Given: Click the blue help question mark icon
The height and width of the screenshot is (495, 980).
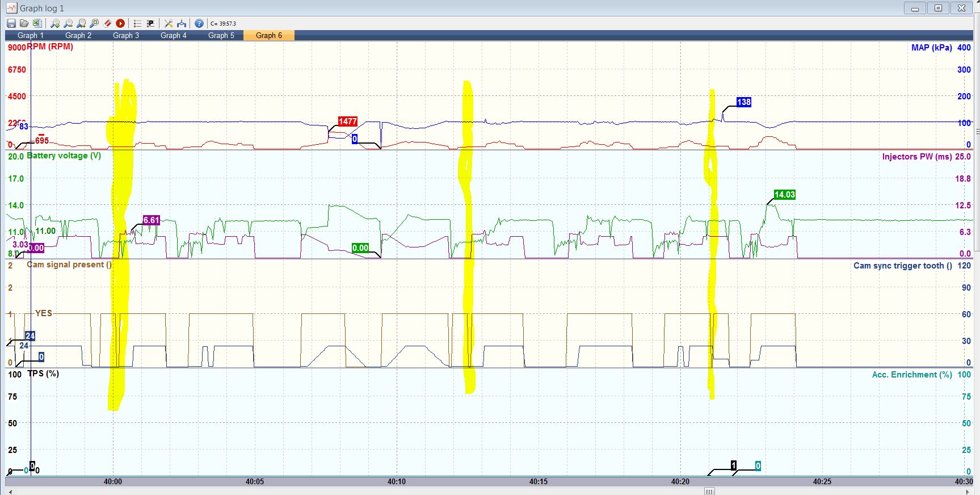Looking at the screenshot, I should (x=199, y=23).
